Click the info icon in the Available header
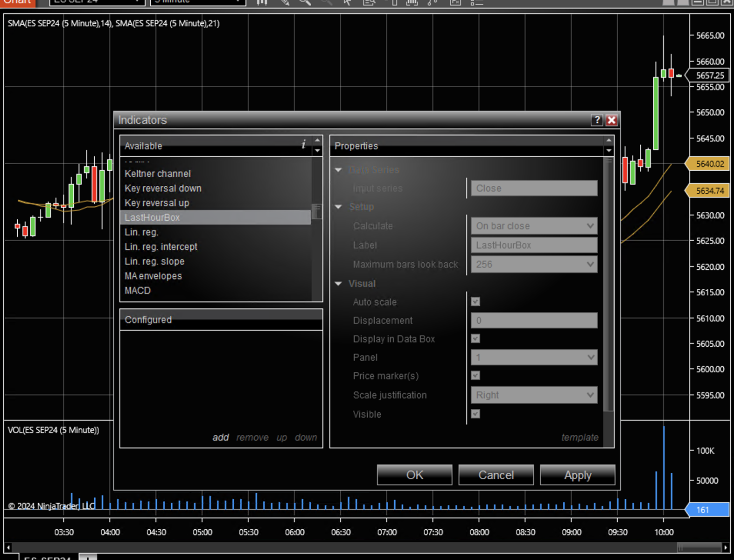Viewport: 734px width, 560px height. [x=303, y=145]
